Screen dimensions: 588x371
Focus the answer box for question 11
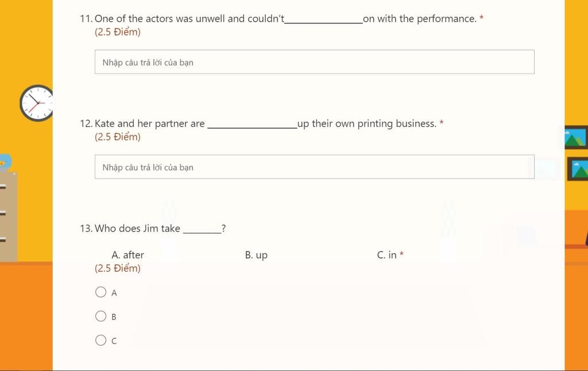(314, 62)
